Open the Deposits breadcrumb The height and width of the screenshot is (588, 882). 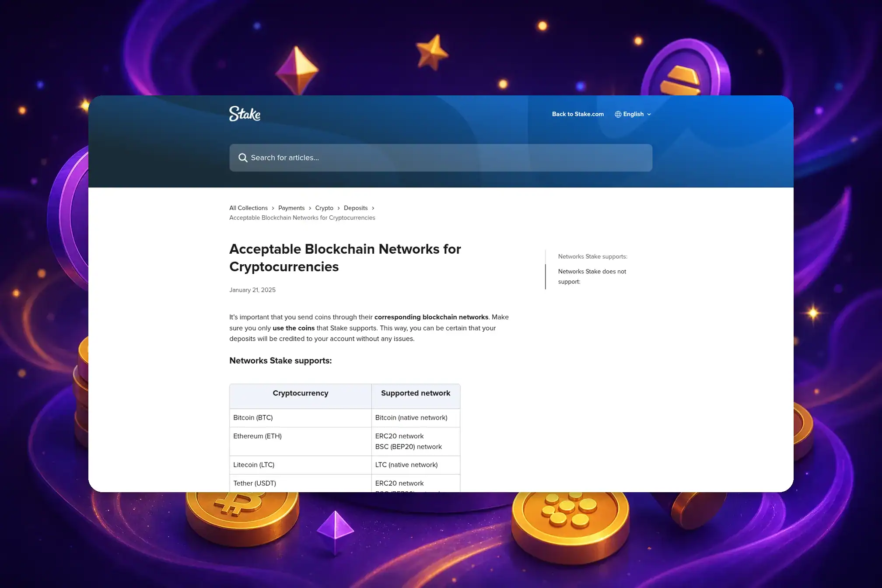[x=356, y=208]
